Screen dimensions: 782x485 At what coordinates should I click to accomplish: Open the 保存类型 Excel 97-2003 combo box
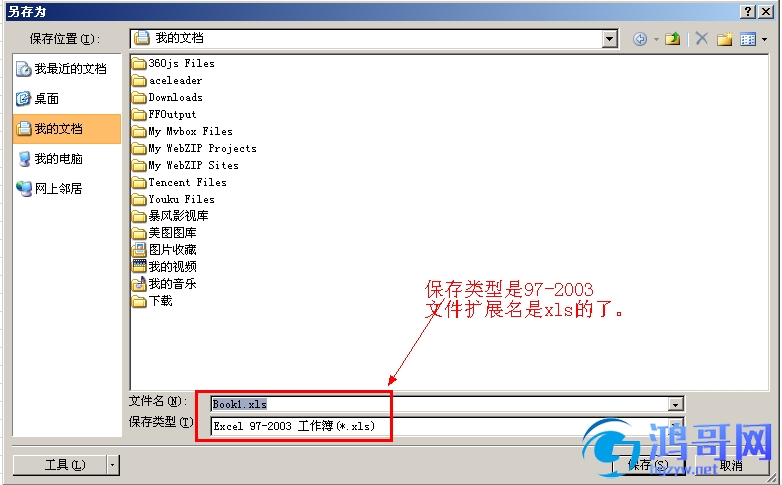coord(447,426)
